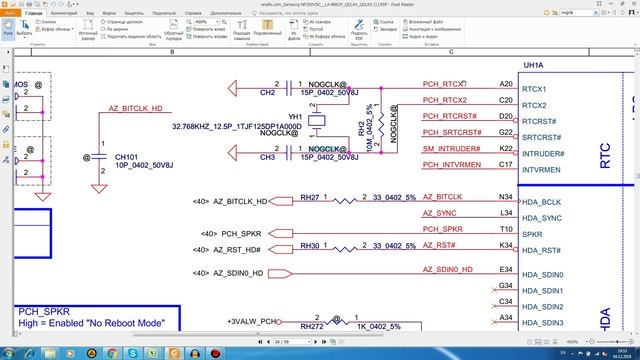Open the File tab
The image size is (640, 360).
tap(10, 13)
